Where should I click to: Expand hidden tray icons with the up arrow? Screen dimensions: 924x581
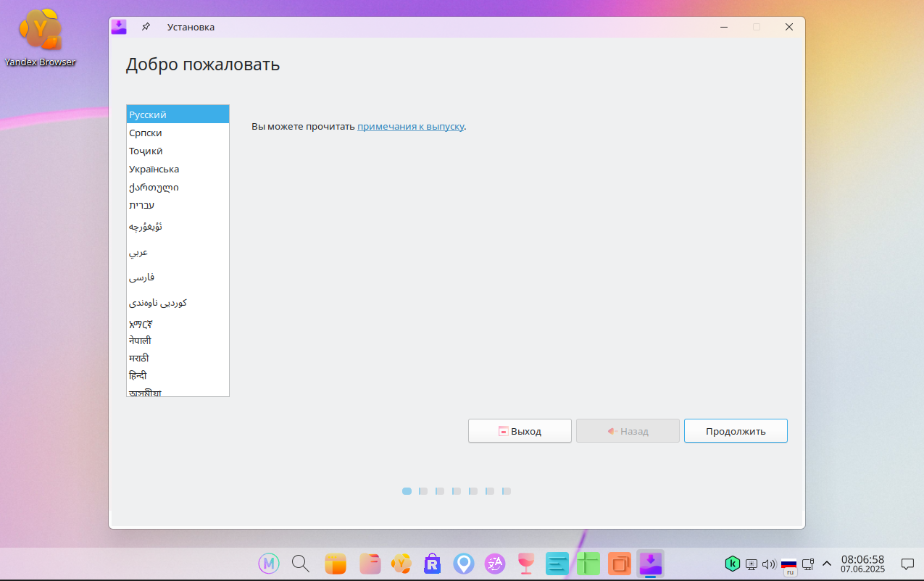pos(827,564)
